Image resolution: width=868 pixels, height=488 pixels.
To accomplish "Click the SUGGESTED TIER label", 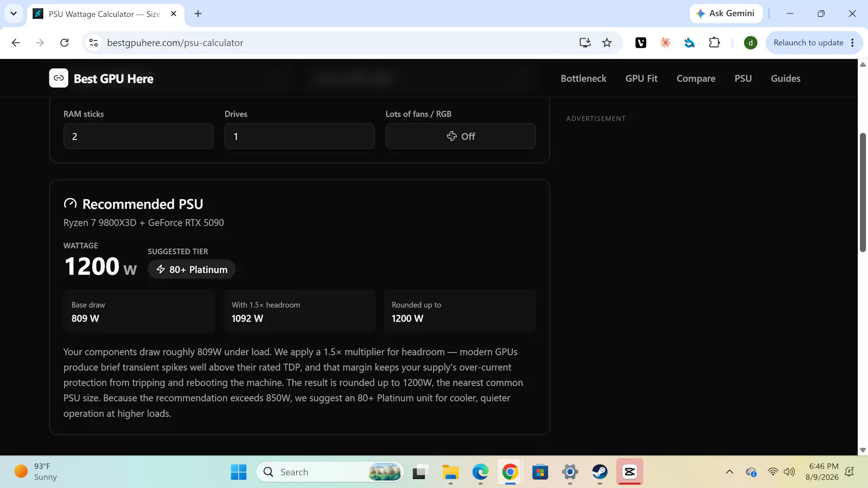I will coord(178,252).
